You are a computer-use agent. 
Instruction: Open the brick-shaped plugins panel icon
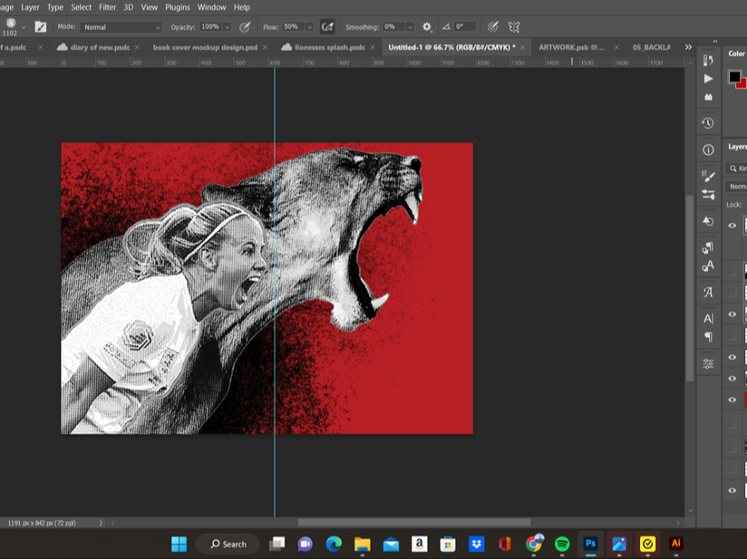point(708,97)
